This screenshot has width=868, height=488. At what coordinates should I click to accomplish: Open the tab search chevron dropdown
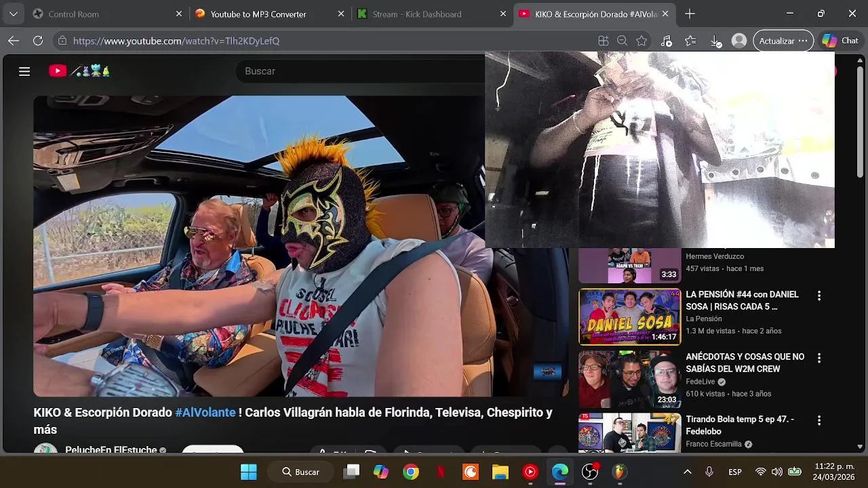tap(14, 14)
